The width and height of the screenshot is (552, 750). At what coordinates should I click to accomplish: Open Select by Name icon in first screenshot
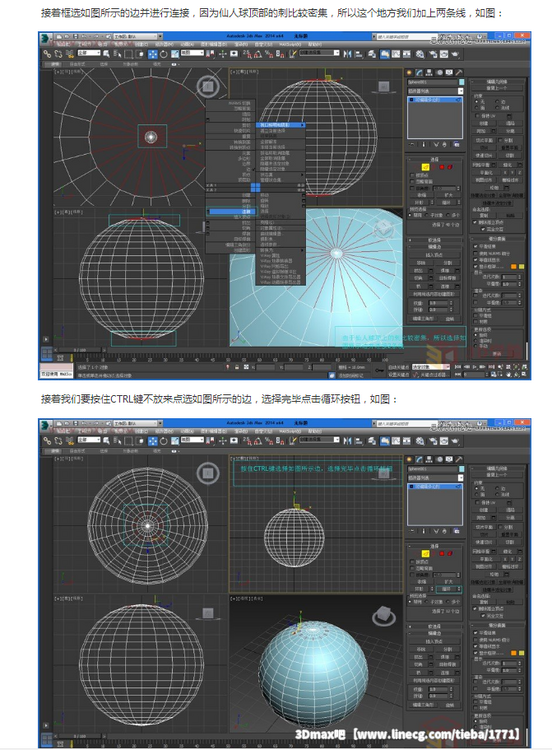click(117, 54)
